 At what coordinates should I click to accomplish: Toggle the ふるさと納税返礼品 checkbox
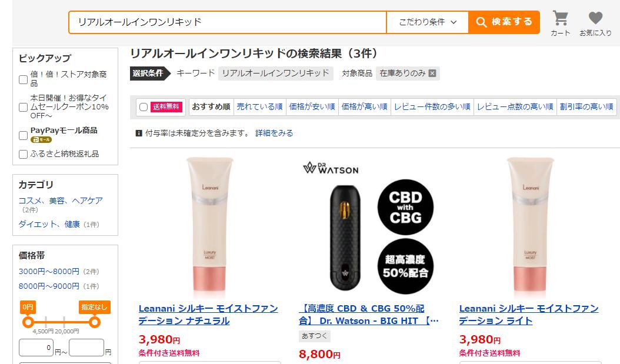tap(24, 154)
